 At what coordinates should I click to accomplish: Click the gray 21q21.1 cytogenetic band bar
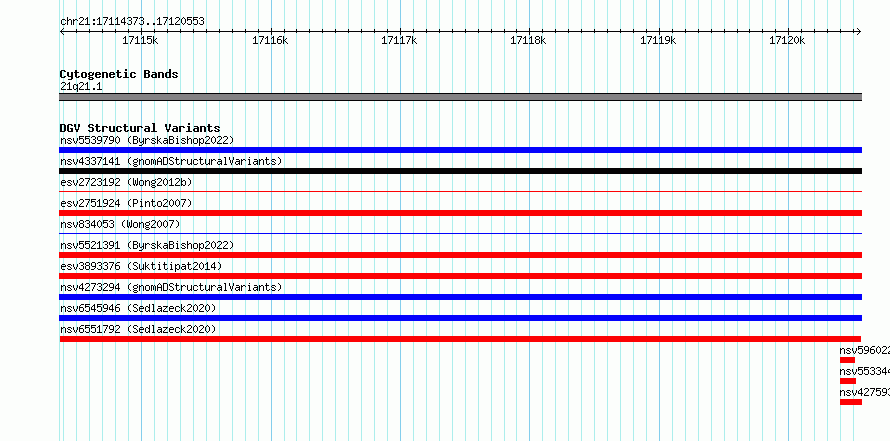pyautogui.click(x=460, y=97)
